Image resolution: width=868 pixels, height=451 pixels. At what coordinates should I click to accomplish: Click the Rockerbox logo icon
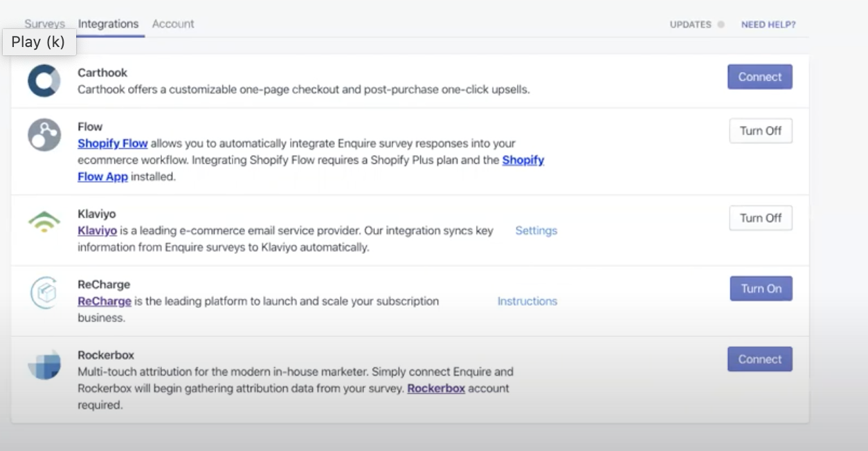pyautogui.click(x=44, y=365)
